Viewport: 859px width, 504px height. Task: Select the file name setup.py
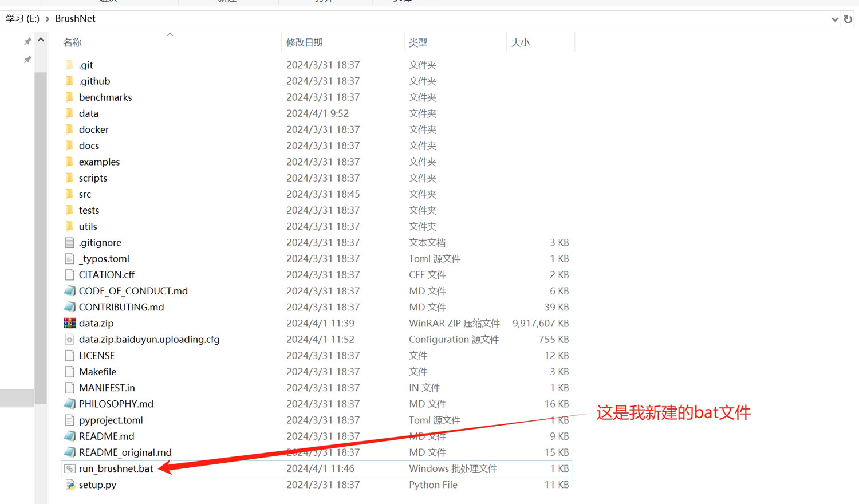click(x=97, y=485)
